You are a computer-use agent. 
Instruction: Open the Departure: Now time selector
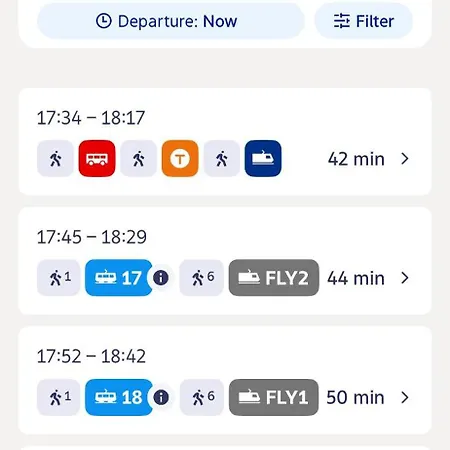[x=171, y=21]
